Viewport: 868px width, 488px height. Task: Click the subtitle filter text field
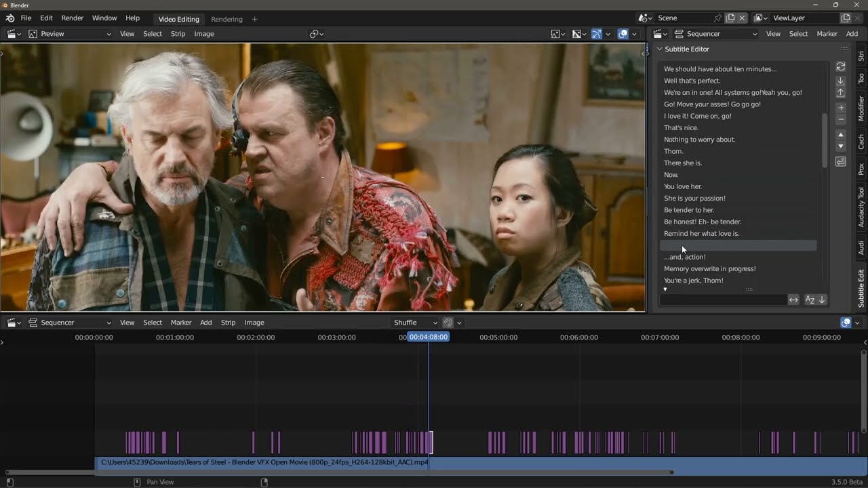(723, 300)
